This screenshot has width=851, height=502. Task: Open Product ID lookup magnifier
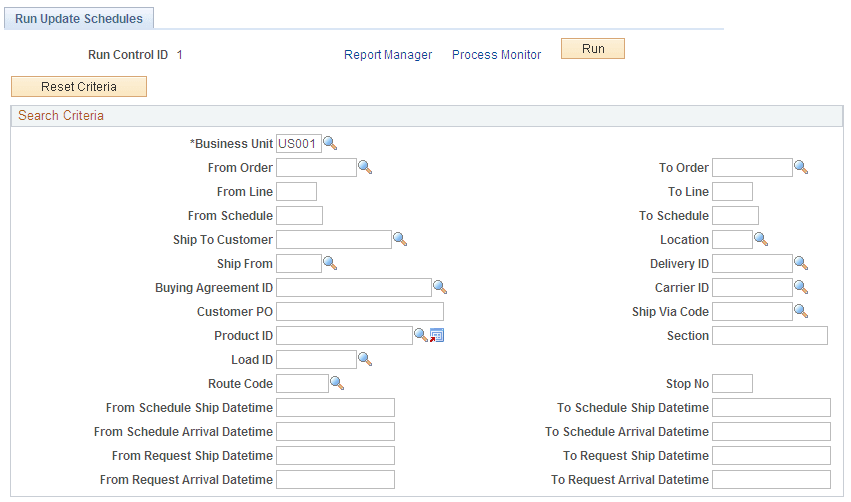tap(421, 335)
